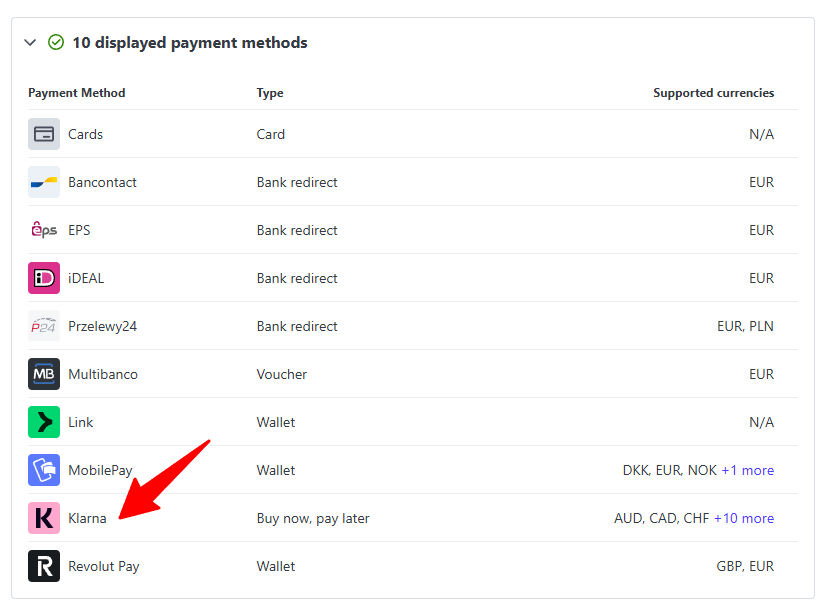Click the Bancontact logo icon

point(44,182)
